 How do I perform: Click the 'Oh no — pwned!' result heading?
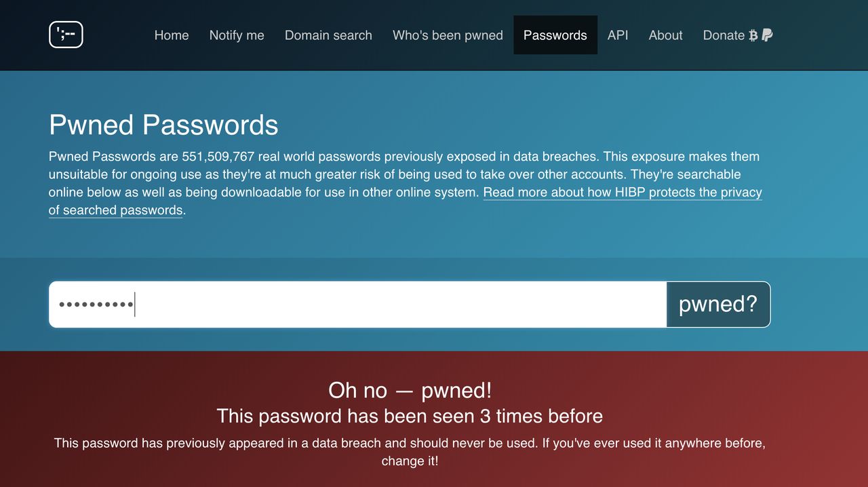coord(410,390)
